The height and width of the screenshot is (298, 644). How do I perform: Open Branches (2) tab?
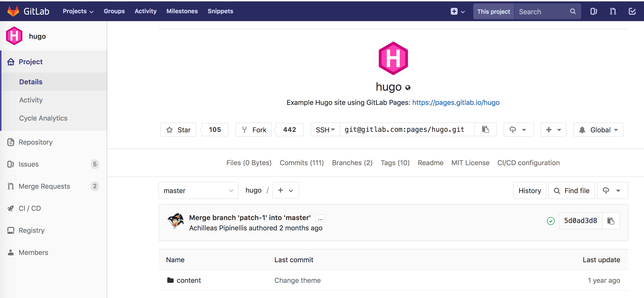pos(352,163)
